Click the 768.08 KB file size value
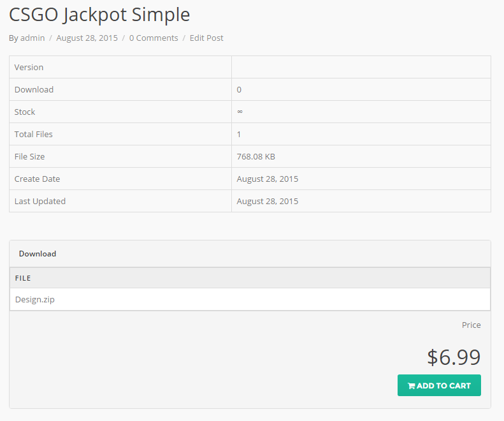 256,156
